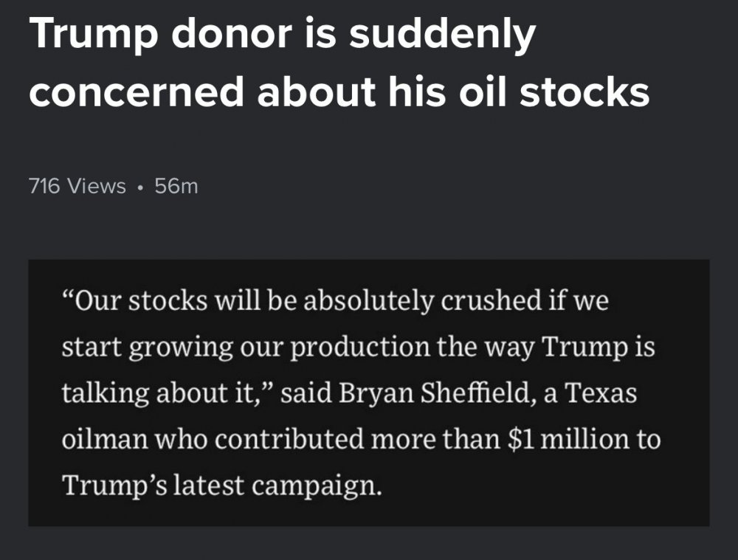Click the "56m" post timestamp
The image size is (738, 560).
pyautogui.click(x=177, y=187)
